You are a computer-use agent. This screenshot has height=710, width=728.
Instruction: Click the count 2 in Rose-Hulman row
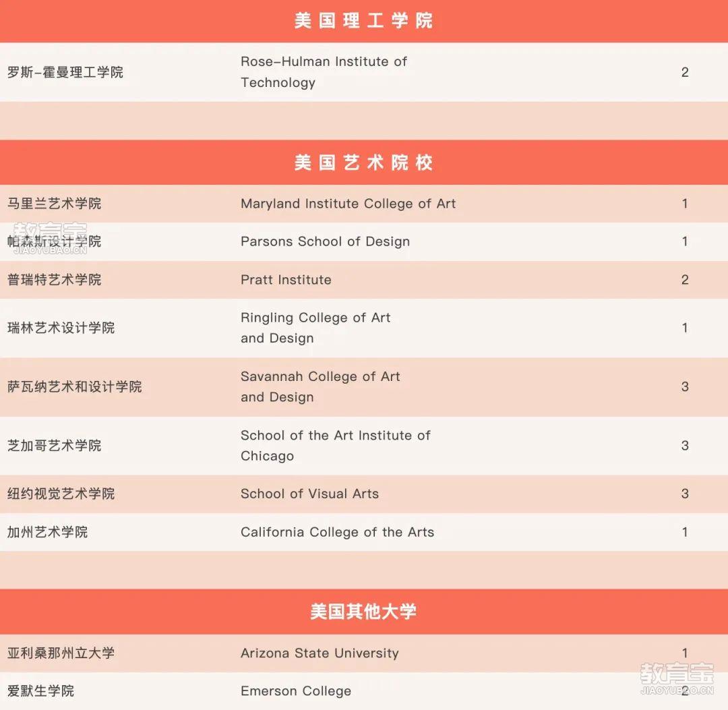[x=685, y=72]
